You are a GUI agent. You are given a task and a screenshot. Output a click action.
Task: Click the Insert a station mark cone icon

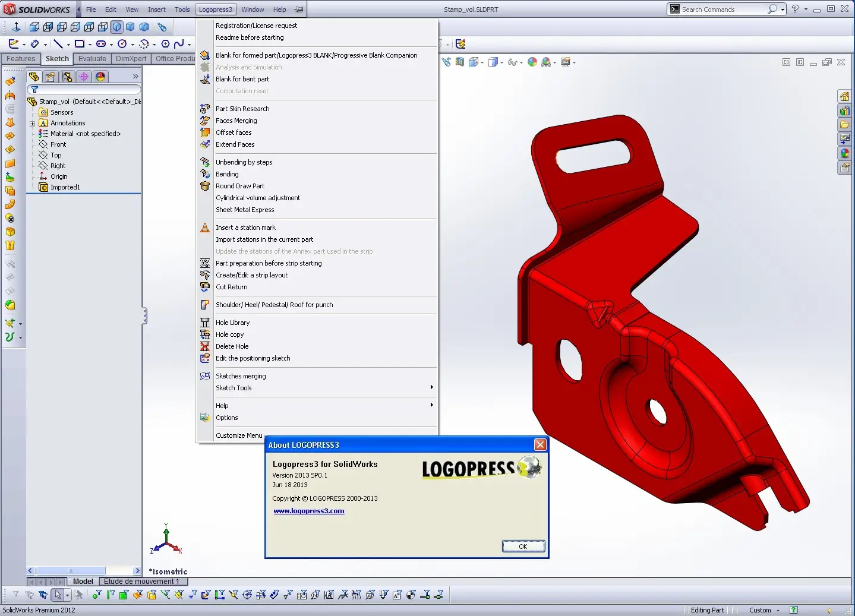(205, 228)
